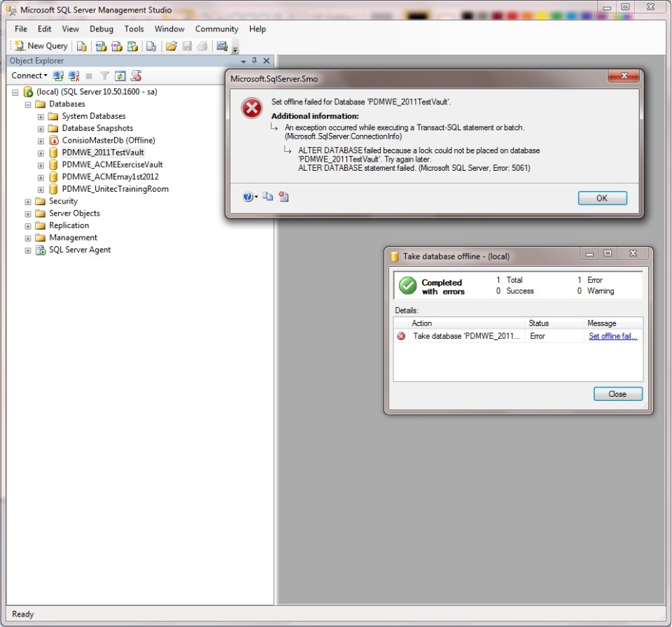
Task: Open Object Explorer window position dropdown arrow
Action: click(x=244, y=62)
